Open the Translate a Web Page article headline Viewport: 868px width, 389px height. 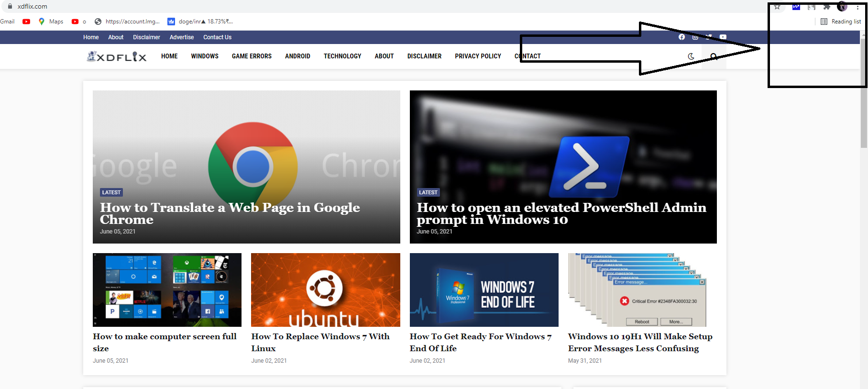coord(230,213)
